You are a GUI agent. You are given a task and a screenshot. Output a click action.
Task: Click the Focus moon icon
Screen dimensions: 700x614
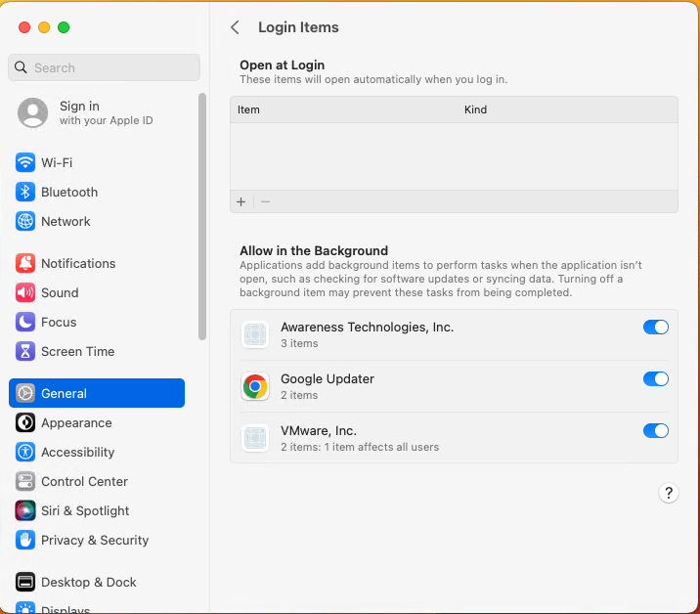[x=25, y=322]
